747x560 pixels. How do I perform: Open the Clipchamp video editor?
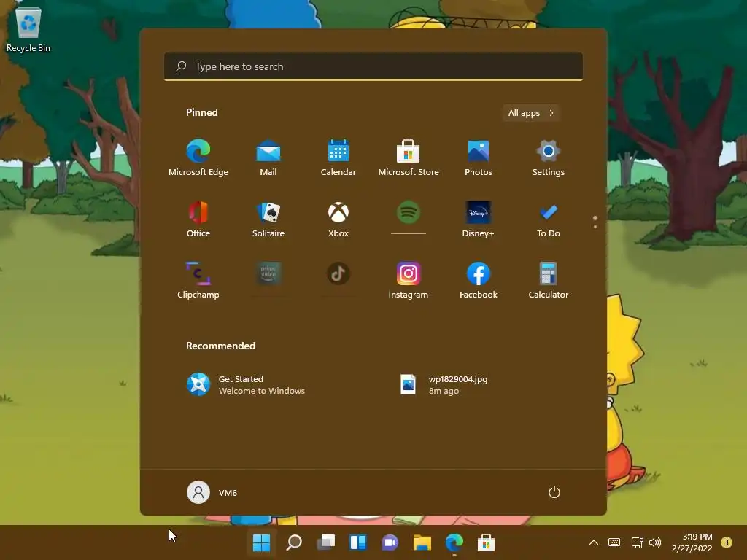[x=198, y=280]
